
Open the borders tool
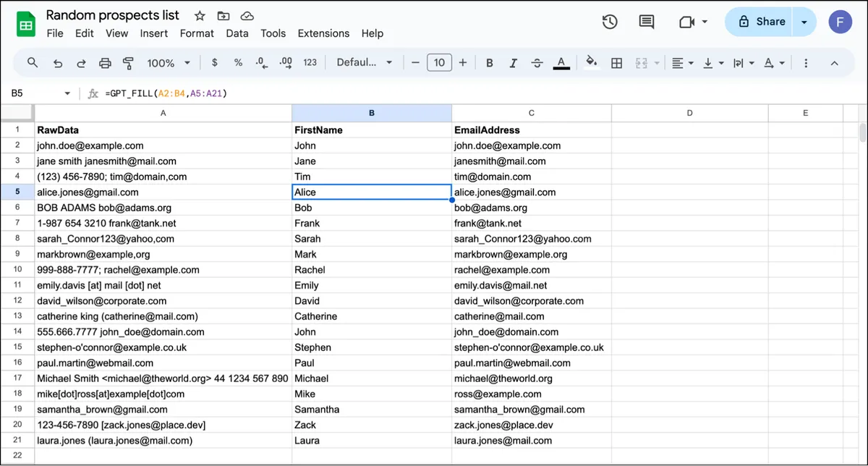tap(617, 63)
